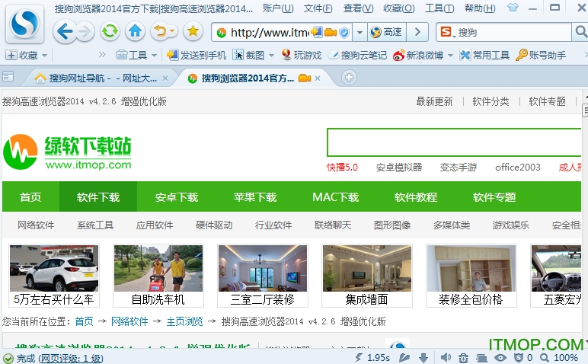588x364 pixels.
Task: Open the 收藏(O) menu
Action: (398, 8)
